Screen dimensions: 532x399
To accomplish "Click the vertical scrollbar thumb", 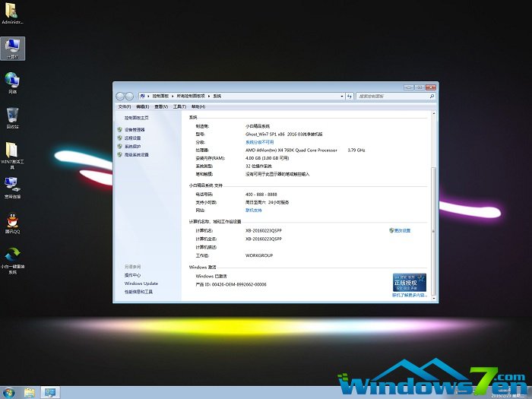I will (x=433, y=231).
